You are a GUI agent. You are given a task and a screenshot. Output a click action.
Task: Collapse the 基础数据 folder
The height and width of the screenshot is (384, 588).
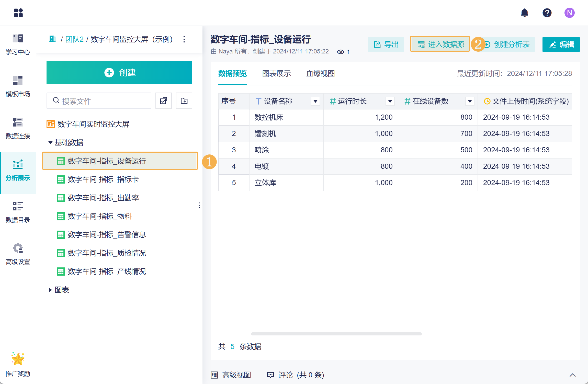[50, 143]
